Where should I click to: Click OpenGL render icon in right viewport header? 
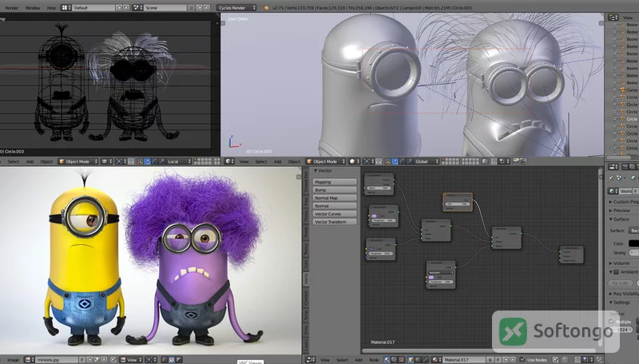click(x=516, y=161)
